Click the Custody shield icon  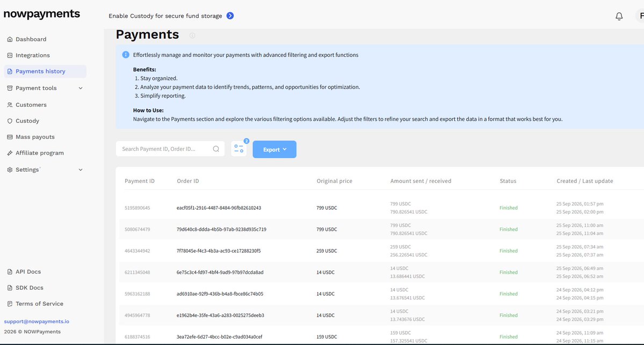click(x=10, y=121)
